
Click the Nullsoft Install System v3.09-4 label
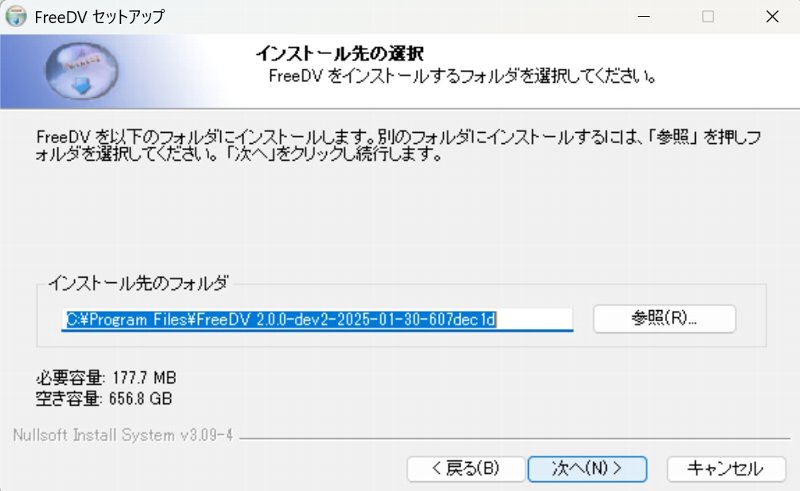coord(123,435)
